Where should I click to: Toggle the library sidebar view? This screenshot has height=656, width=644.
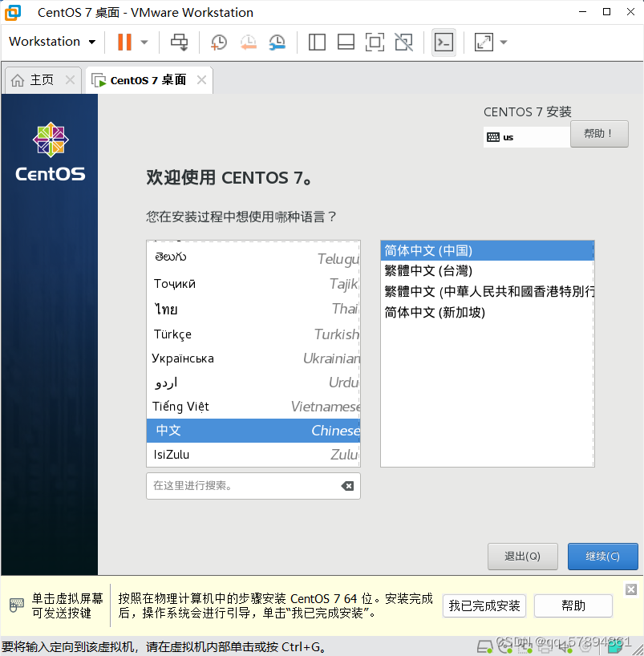point(317,42)
